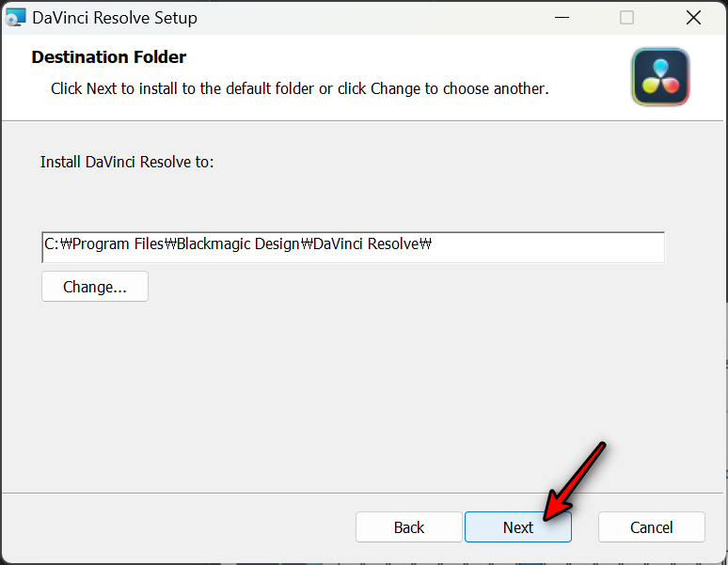Click the 'Click Next to install' instruction text
Viewport: 728px width, 565px height.
point(299,88)
